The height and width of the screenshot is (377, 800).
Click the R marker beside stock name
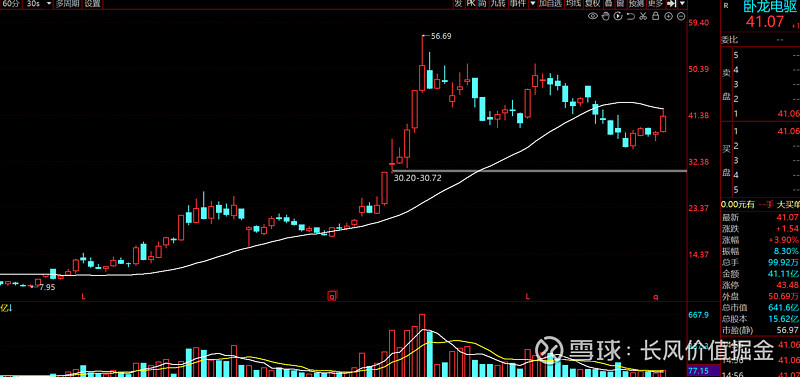(x=727, y=6)
